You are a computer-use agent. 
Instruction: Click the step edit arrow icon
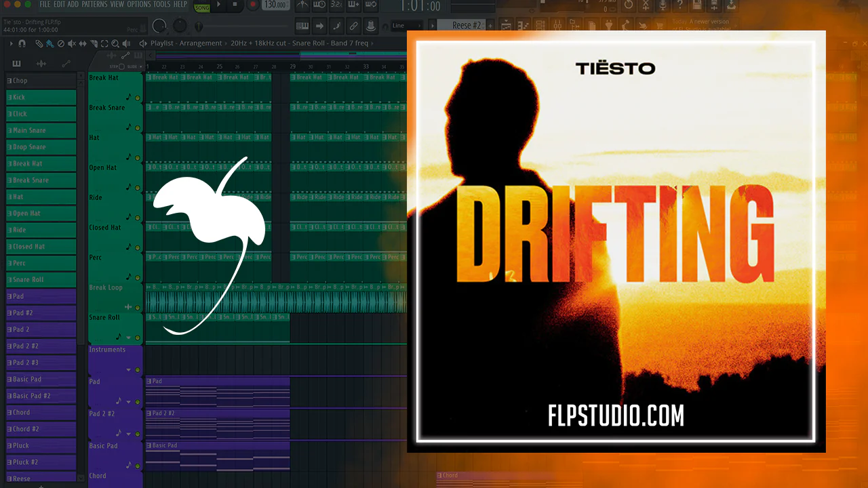[x=320, y=26]
